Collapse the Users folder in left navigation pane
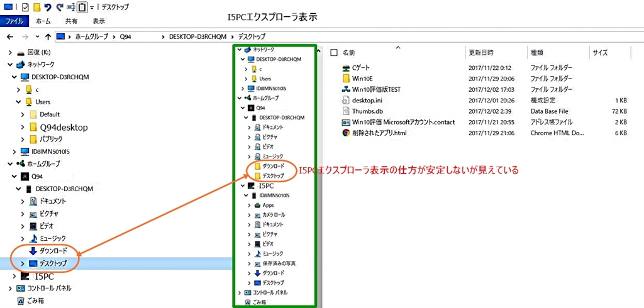644x308 pixels. 18,102
